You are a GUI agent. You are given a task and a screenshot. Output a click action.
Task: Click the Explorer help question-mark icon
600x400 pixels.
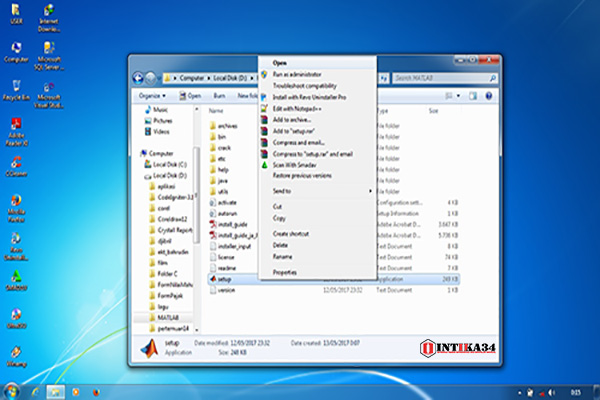[489, 96]
